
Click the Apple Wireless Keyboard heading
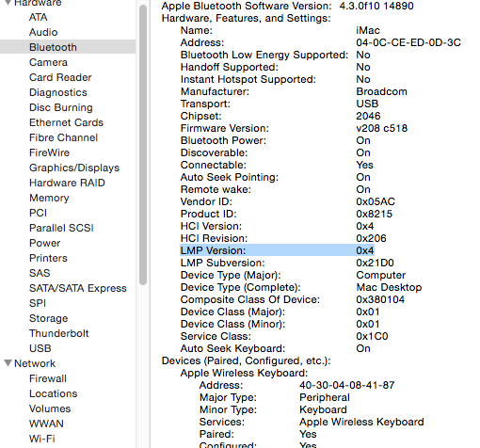pos(244,373)
